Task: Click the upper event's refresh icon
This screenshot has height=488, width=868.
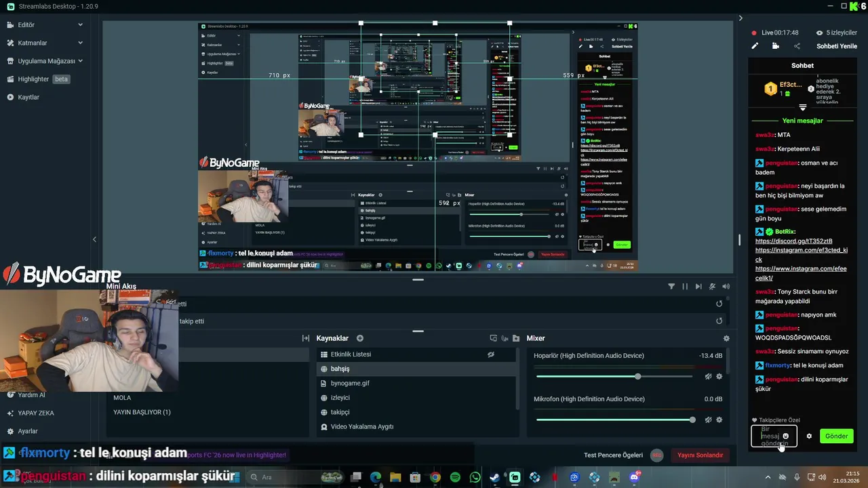Action: [719, 304]
